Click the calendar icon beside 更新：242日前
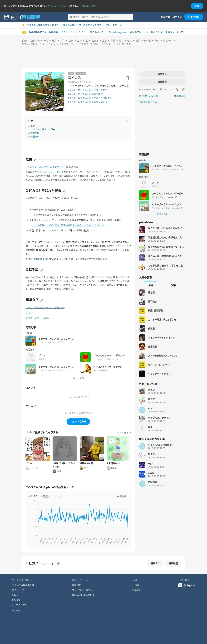 (x=140, y=96)
